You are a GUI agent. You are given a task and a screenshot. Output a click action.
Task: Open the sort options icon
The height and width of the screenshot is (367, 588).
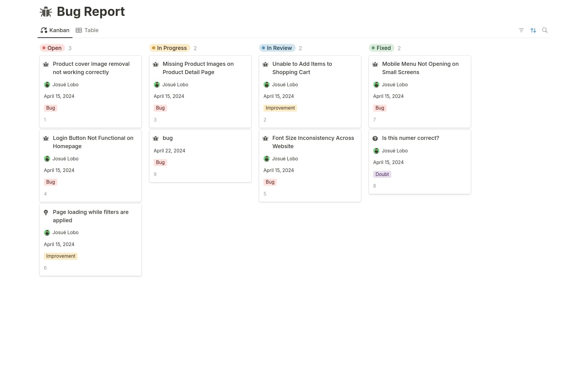click(x=533, y=30)
